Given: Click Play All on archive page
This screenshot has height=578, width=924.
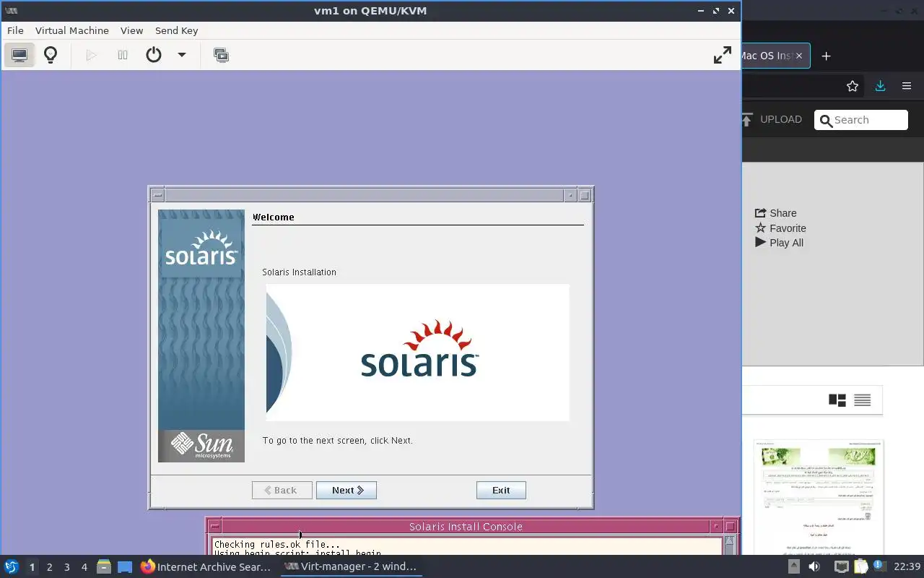Looking at the screenshot, I should (779, 243).
